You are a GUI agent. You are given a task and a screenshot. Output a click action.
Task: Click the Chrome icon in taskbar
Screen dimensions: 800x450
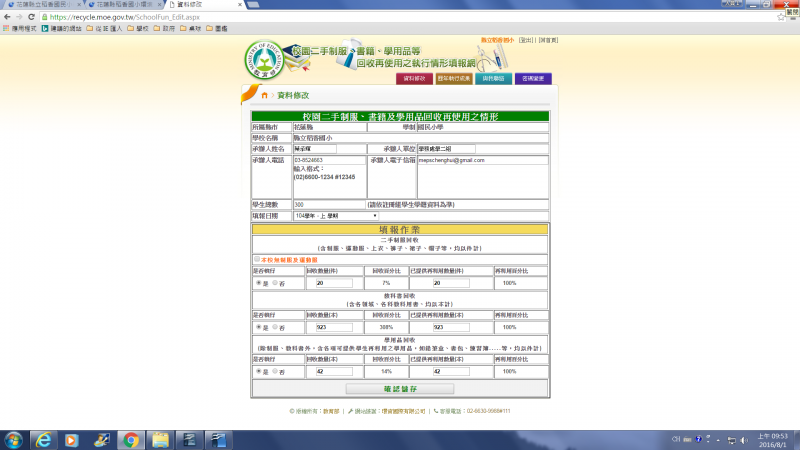(129, 439)
